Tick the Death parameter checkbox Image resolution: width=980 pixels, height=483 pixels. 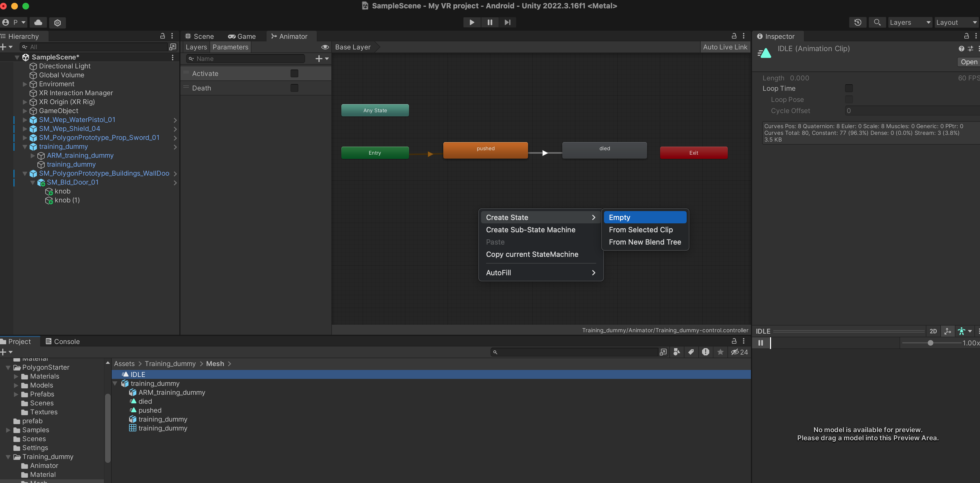pos(294,88)
